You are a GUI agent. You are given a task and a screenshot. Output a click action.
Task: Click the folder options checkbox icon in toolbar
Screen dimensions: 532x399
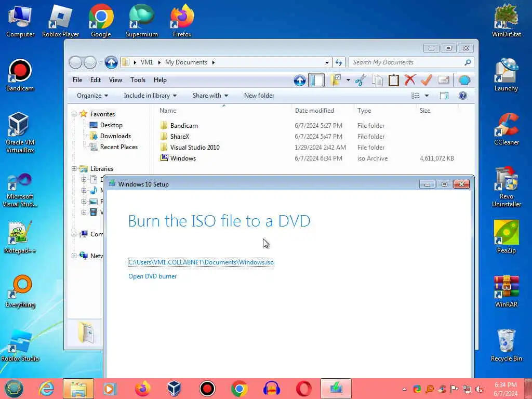(335, 81)
